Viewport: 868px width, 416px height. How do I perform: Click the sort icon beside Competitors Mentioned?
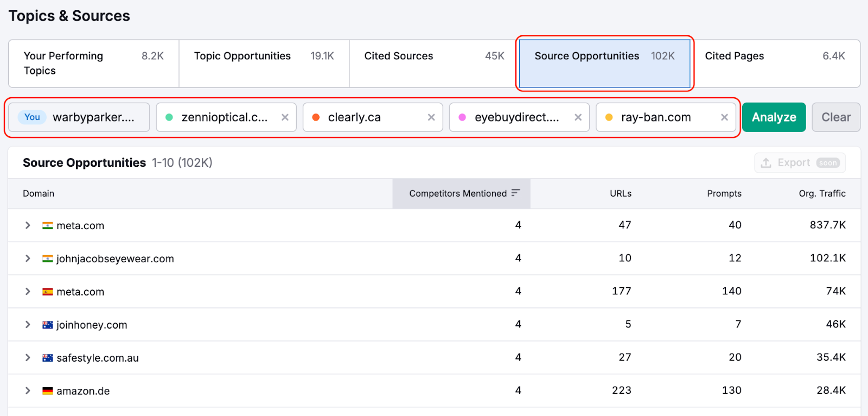click(x=515, y=193)
